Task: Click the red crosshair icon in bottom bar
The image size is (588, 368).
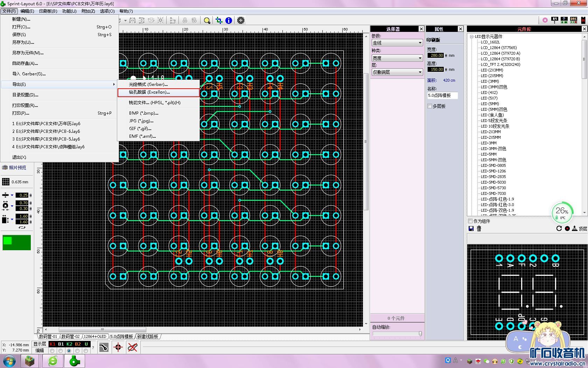Action: tap(118, 347)
